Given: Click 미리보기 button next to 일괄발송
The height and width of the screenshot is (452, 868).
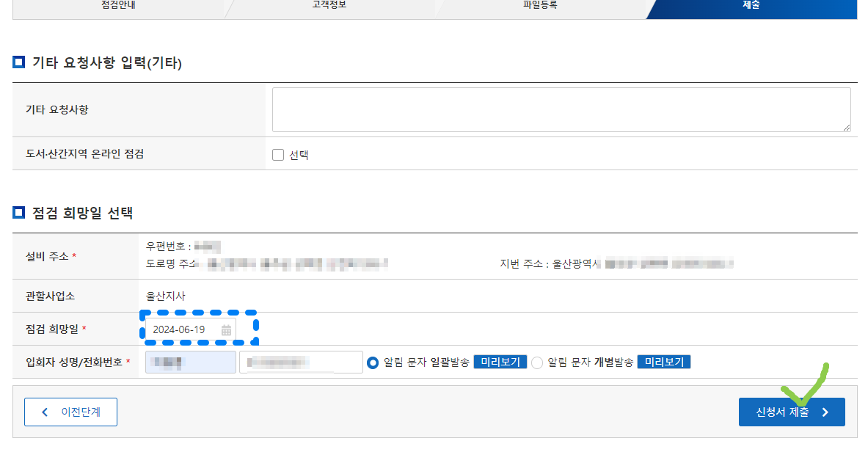Looking at the screenshot, I should 500,362.
